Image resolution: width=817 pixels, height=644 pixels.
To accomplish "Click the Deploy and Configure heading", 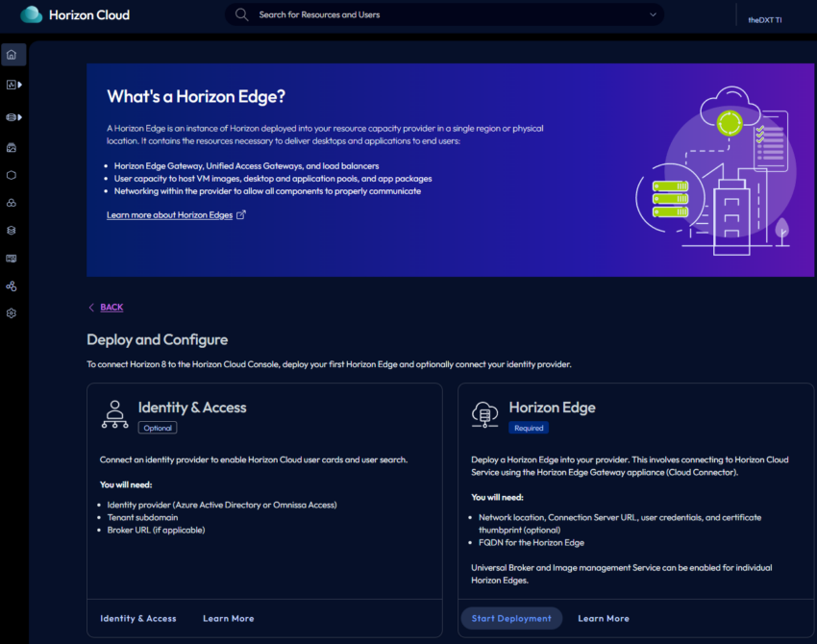I will tap(158, 339).
